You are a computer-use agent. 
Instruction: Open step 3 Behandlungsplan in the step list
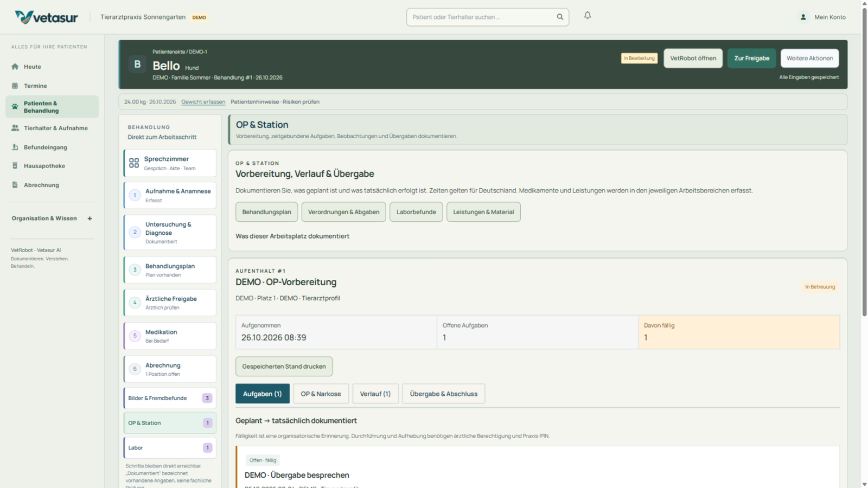[x=170, y=270]
